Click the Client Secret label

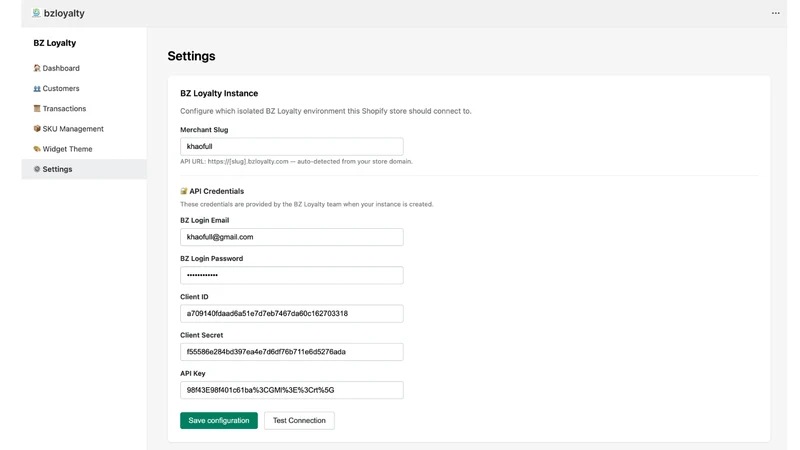[x=202, y=335]
